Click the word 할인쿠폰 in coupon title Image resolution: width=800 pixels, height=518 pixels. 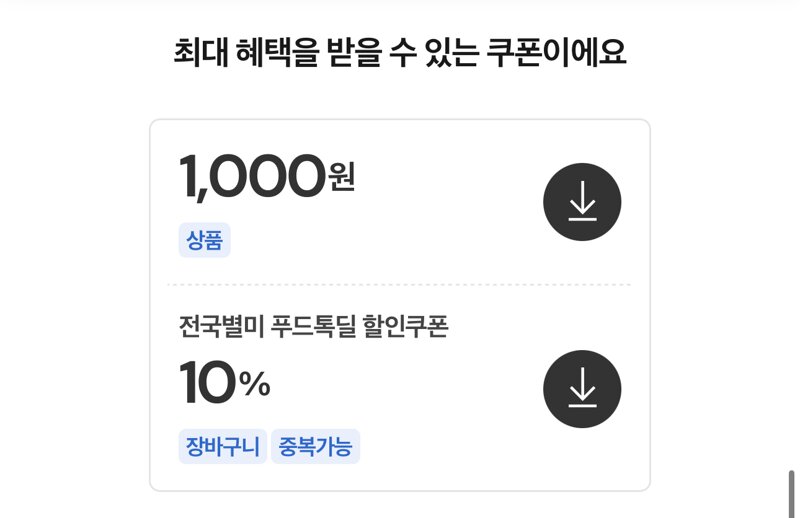tap(406, 326)
